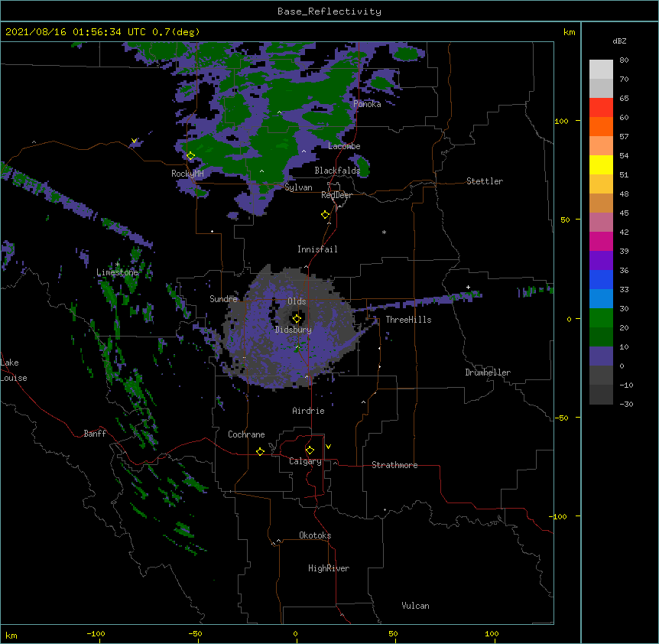The height and width of the screenshot is (644, 659).
Task: Select the light grey 70–80 dBZ swatch
Action: (x=601, y=70)
